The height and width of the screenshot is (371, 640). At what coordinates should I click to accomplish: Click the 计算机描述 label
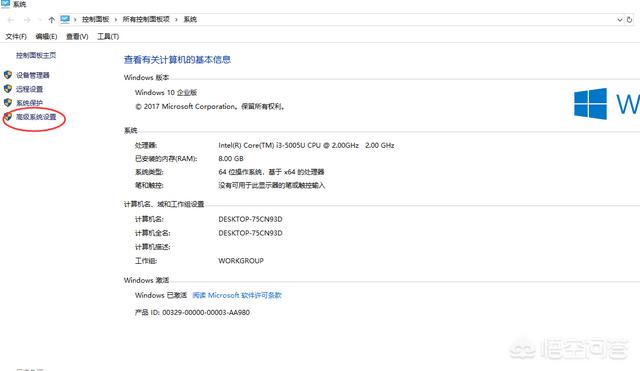pyautogui.click(x=152, y=247)
